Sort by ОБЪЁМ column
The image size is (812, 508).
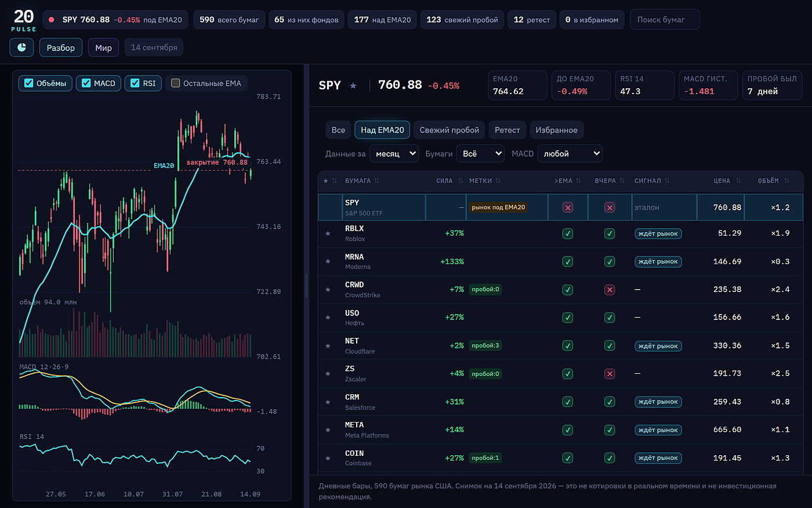773,181
